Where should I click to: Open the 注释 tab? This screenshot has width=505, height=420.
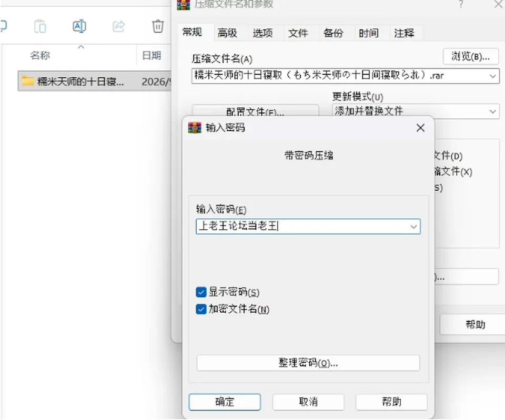pyautogui.click(x=405, y=33)
